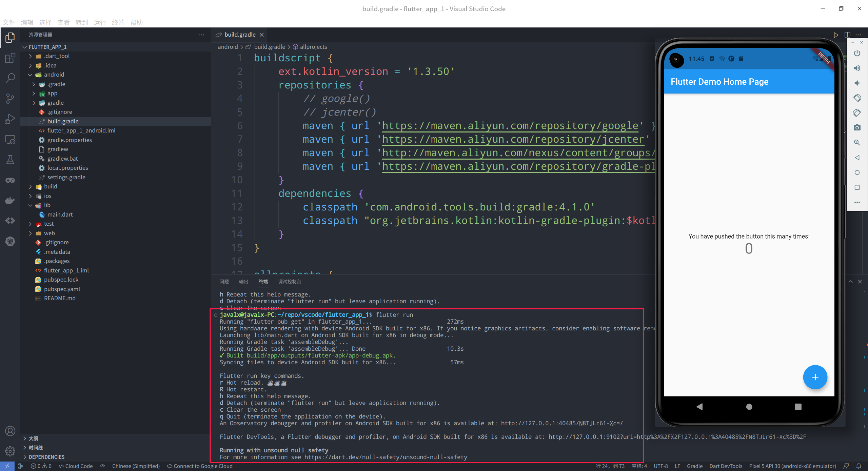868x471 pixels.
Task: Open the Extensions view in activity bar
Action: [10, 58]
